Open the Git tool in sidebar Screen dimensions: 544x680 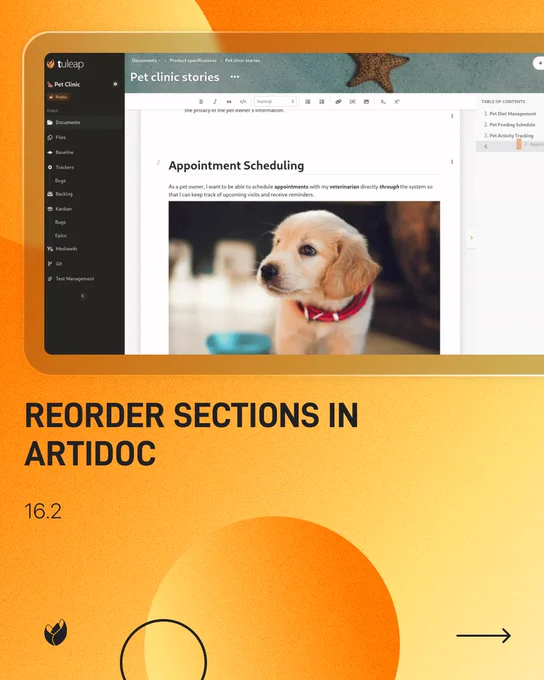point(59,264)
